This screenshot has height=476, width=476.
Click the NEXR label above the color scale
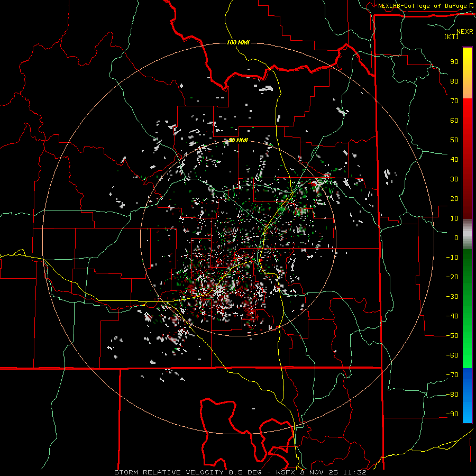(x=465, y=32)
